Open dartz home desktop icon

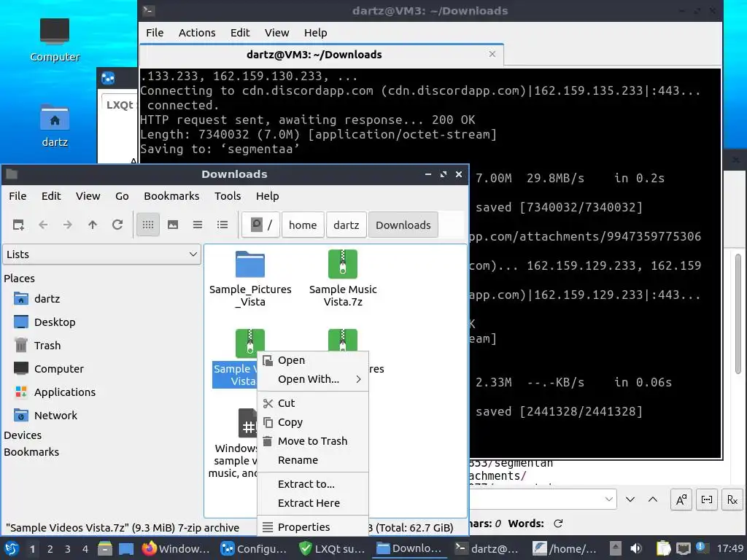[x=55, y=125]
